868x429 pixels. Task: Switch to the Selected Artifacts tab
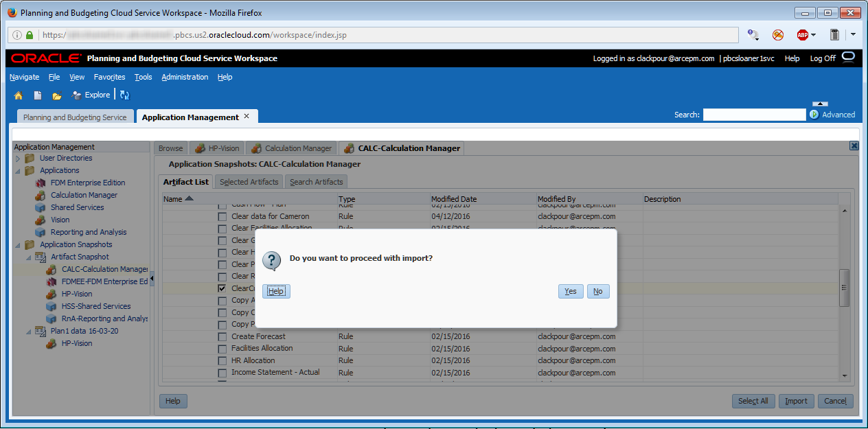point(249,182)
